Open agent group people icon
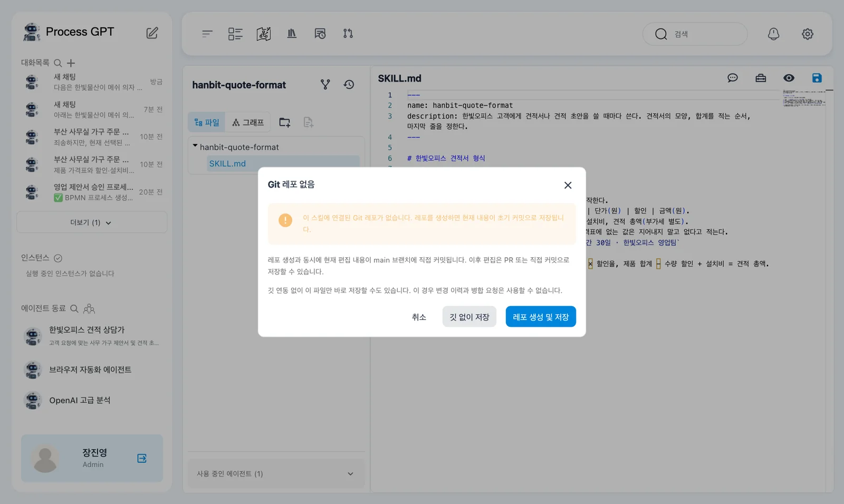 tap(89, 308)
